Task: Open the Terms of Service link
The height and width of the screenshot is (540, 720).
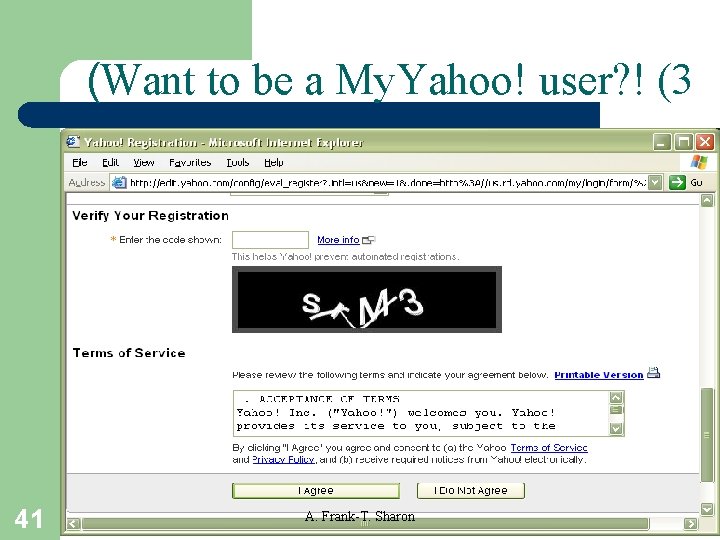Action: tap(549, 447)
